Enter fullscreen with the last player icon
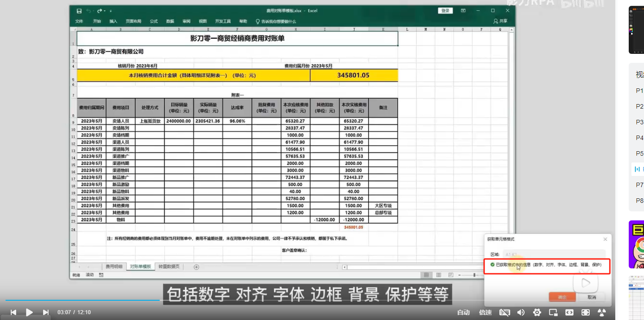This screenshot has width=644, height=320. (602, 312)
